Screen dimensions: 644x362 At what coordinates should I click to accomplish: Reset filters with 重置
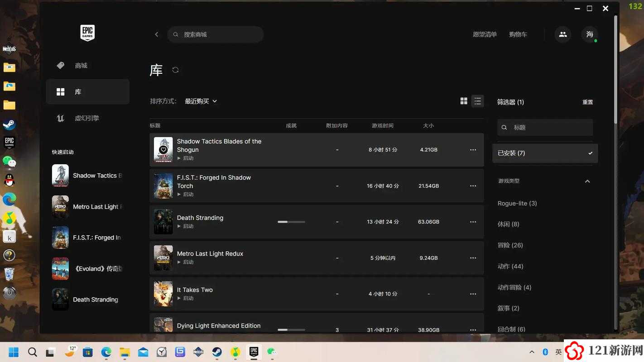tap(587, 102)
